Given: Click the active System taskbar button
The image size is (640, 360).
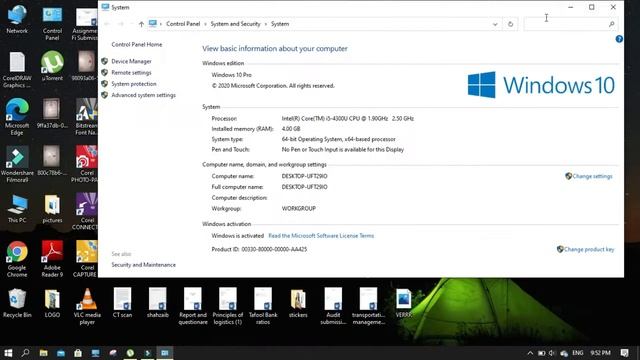Looking at the screenshot, I should point(165,353).
